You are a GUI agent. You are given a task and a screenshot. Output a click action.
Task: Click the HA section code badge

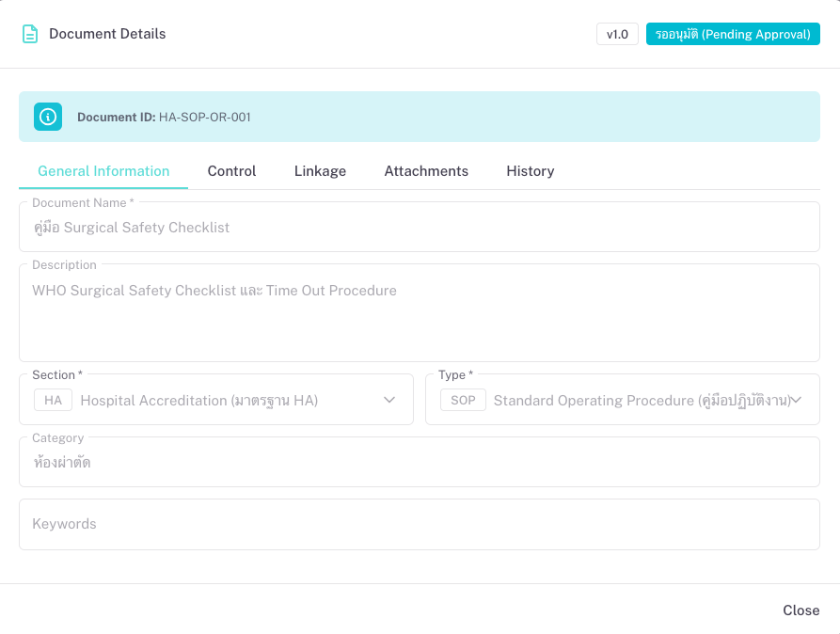[x=53, y=401]
